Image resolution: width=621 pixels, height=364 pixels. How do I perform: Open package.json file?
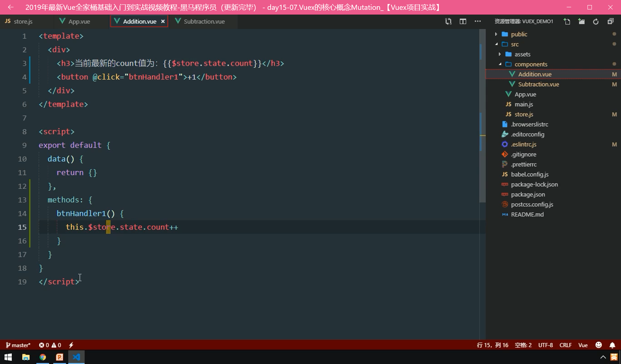pyautogui.click(x=553, y=194)
